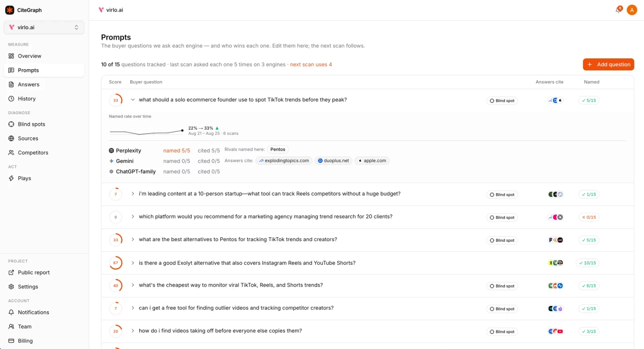Click the Add question button
This screenshot has width=644, height=349.
click(608, 64)
